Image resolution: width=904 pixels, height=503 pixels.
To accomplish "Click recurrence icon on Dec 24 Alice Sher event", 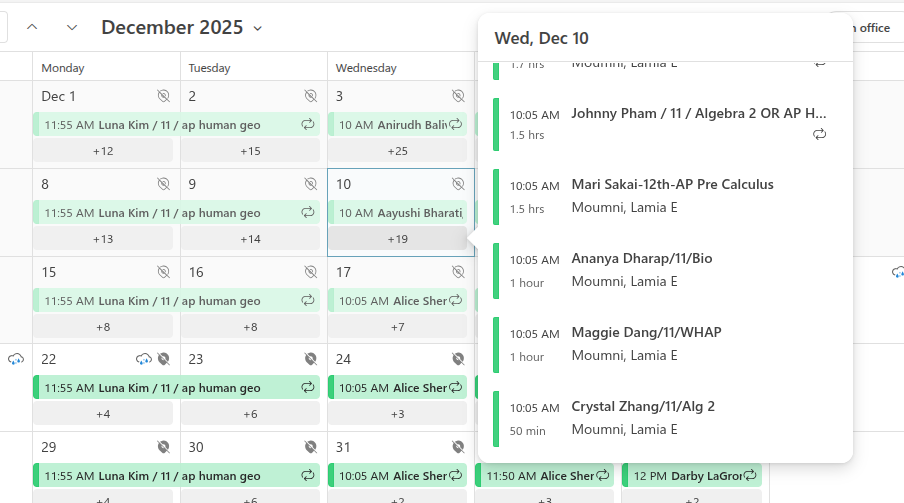I will click(x=456, y=388).
